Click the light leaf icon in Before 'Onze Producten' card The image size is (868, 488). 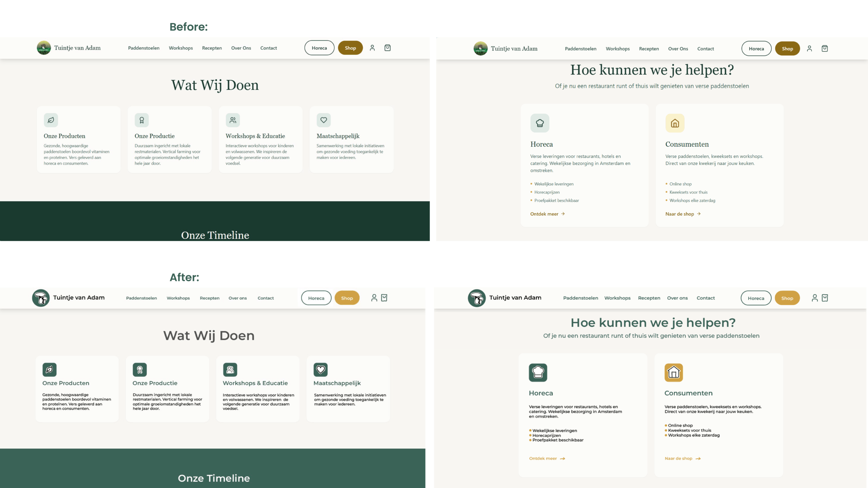tap(51, 120)
